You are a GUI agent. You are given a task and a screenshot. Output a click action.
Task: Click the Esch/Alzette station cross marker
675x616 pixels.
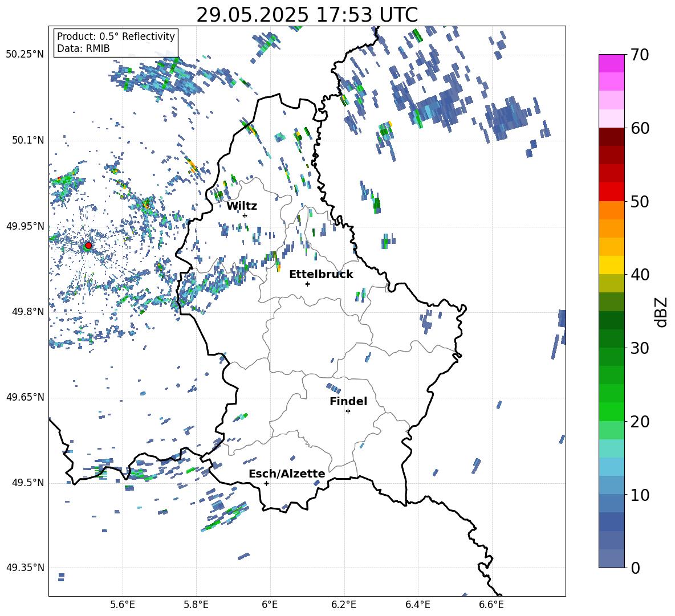[x=266, y=483]
